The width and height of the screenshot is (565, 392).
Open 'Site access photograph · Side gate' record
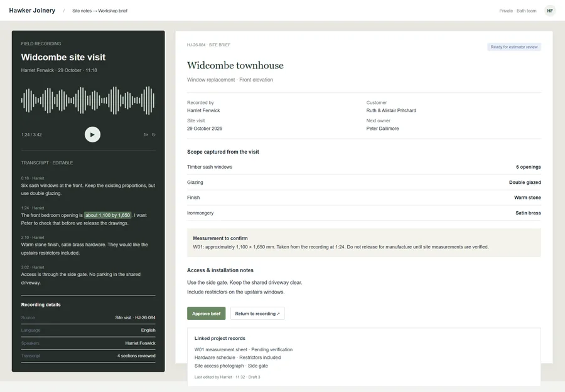click(x=231, y=366)
